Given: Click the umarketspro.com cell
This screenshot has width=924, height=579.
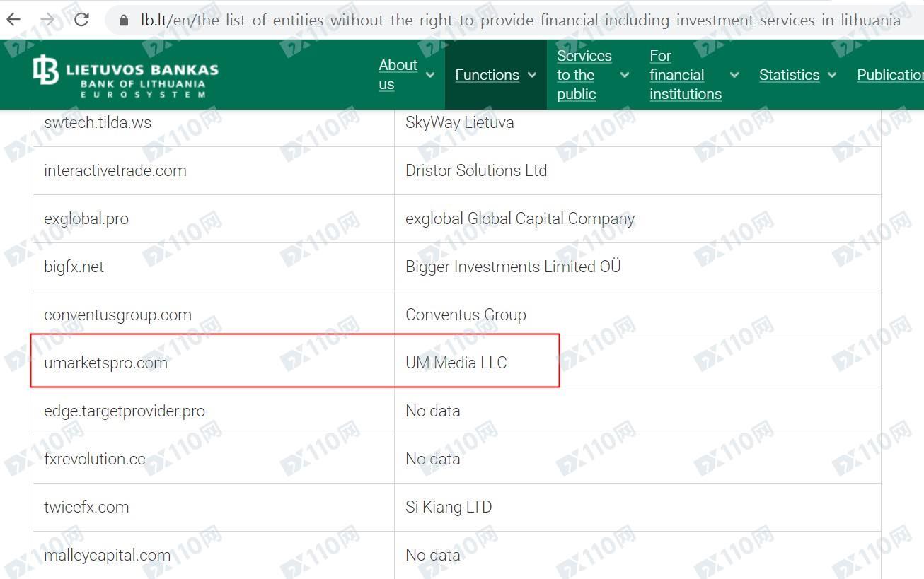Looking at the screenshot, I should tap(214, 363).
